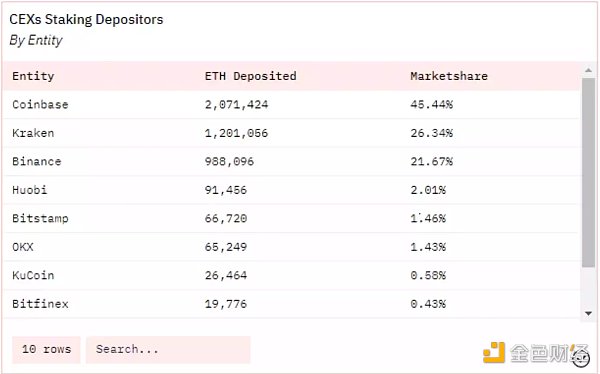Click KuCoin's 0.58% marketshare value
This screenshot has height=374, width=600.
point(428,275)
